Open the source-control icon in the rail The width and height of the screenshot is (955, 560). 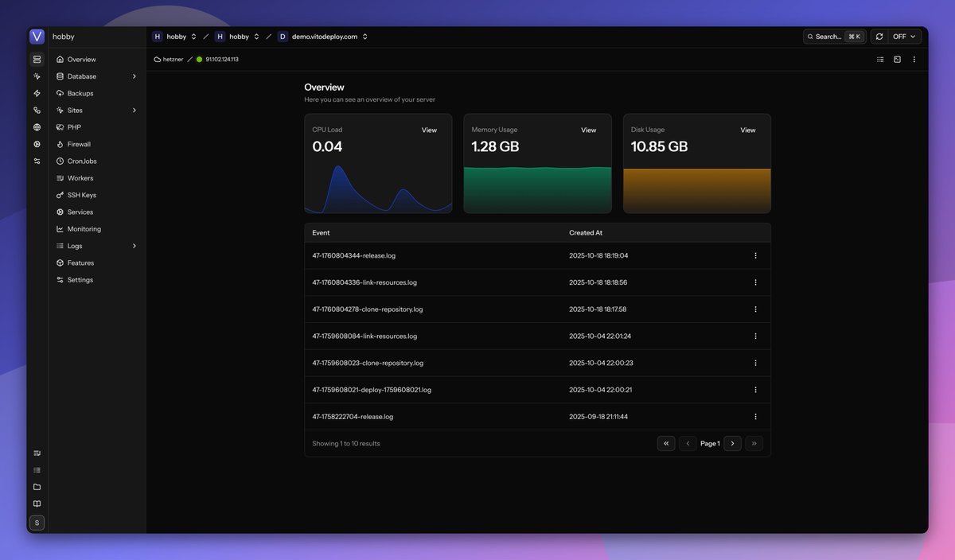[37, 111]
